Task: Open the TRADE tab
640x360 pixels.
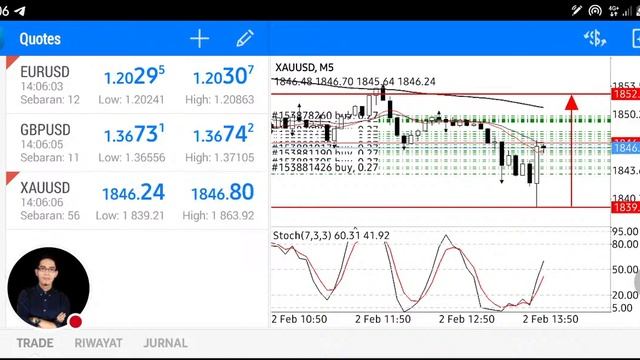Action: pos(35,343)
